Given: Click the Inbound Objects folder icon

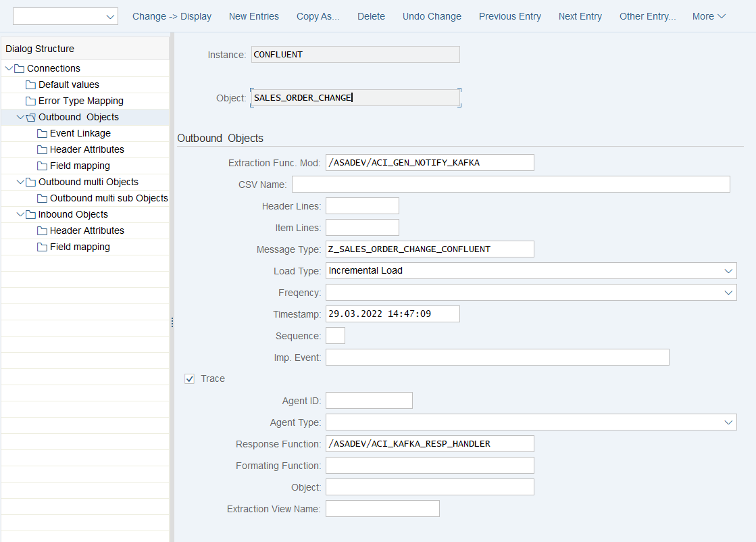Looking at the screenshot, I should coord(31,215).
